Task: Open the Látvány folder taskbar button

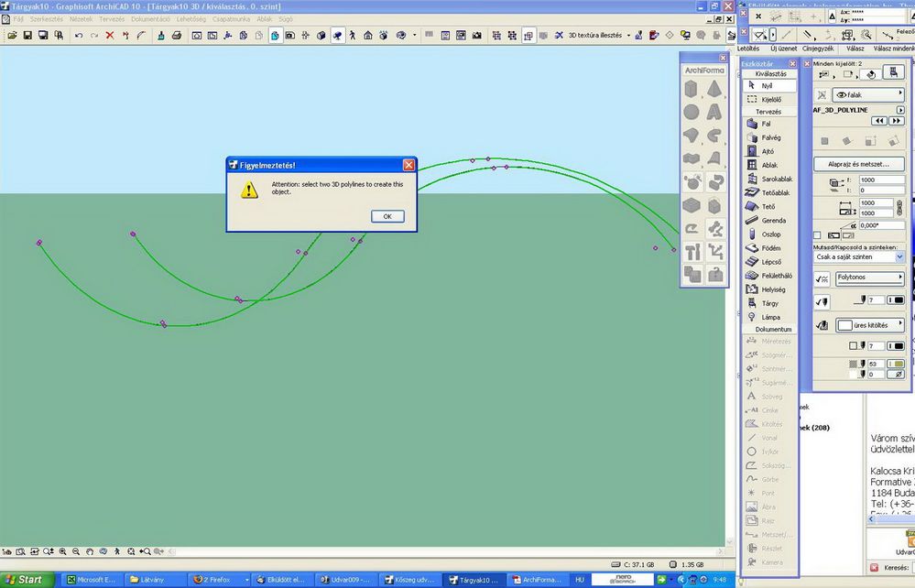Action: pyautogui.click(x=155, y=580)
